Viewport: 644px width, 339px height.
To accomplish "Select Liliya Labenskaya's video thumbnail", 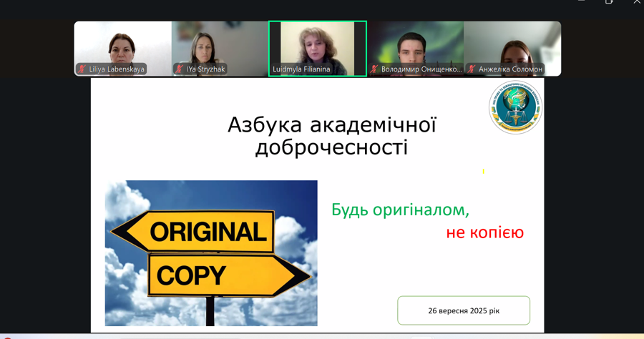I will pos(122,44).
